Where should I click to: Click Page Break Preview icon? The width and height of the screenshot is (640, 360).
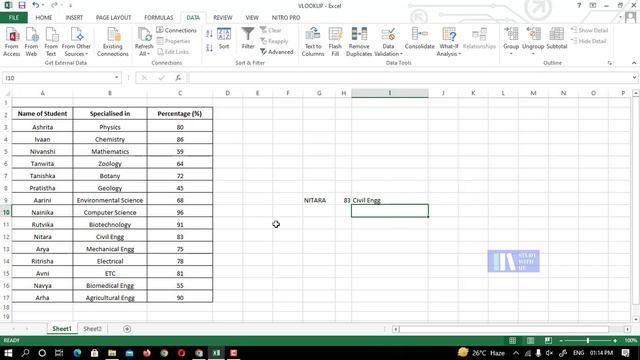click(548, 340)
